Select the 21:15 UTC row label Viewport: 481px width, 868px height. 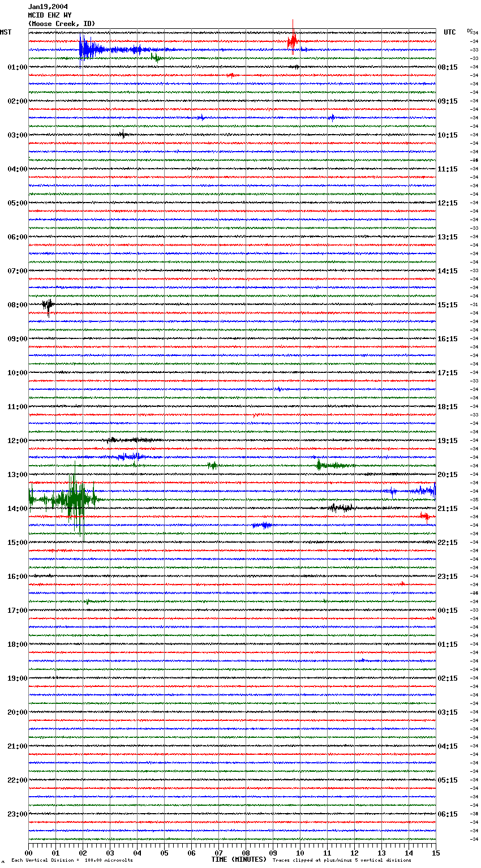pyautogui.click(x=448, y=509)
